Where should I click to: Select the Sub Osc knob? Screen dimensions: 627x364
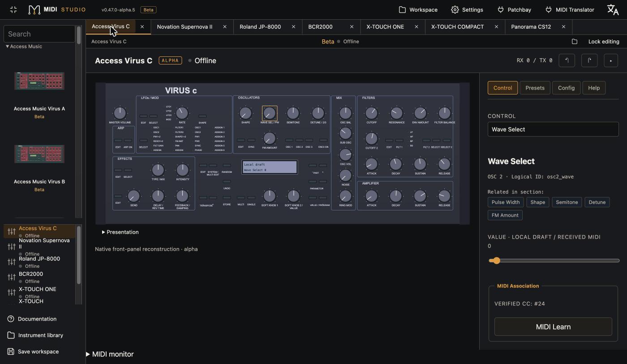345,133
